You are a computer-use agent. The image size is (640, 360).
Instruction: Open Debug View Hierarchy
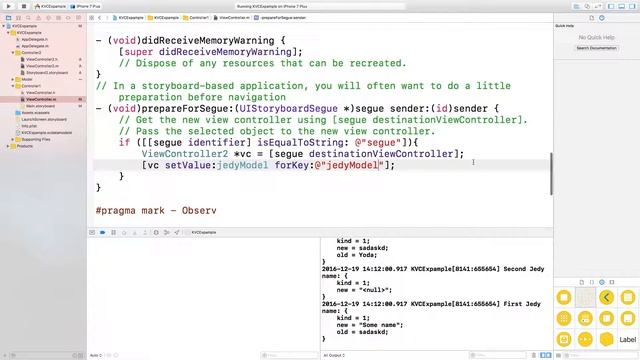pyautogui.click(x=156, y=232)
